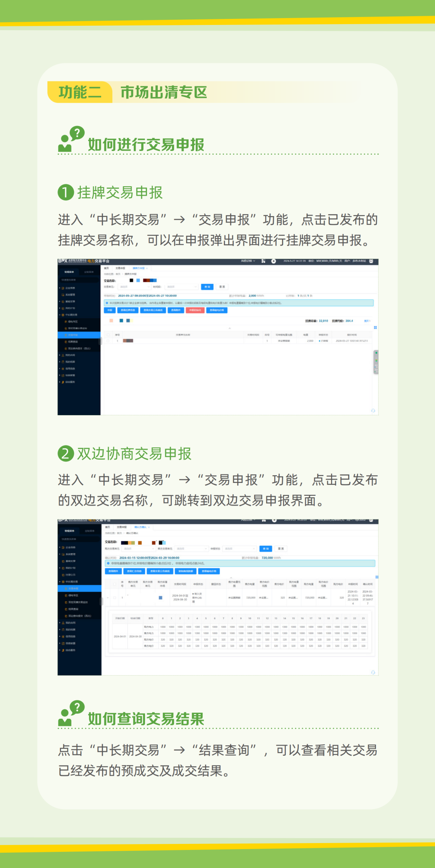Click the headset support icon in 双边协商 screenshot corner
Image resolution: width=435 pixels, height=868 pixels.
pos(373,672)
